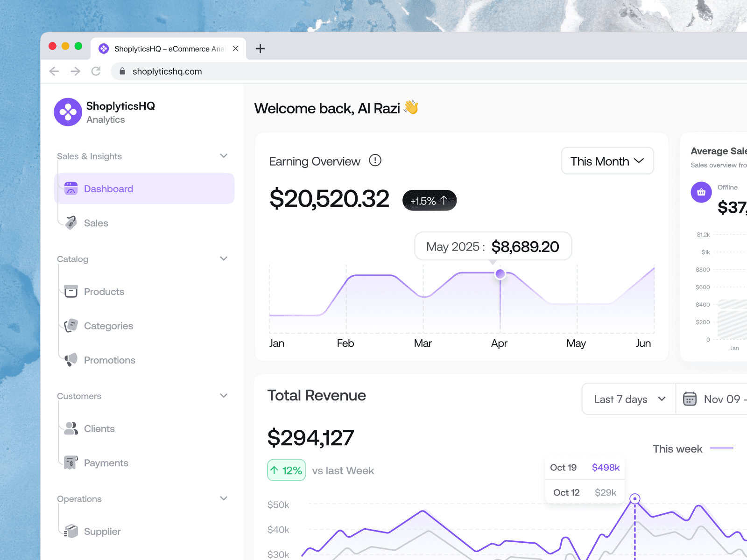Screen dimensions: 747x560
Task: Open a new browser tab
Action: [260, 49]
